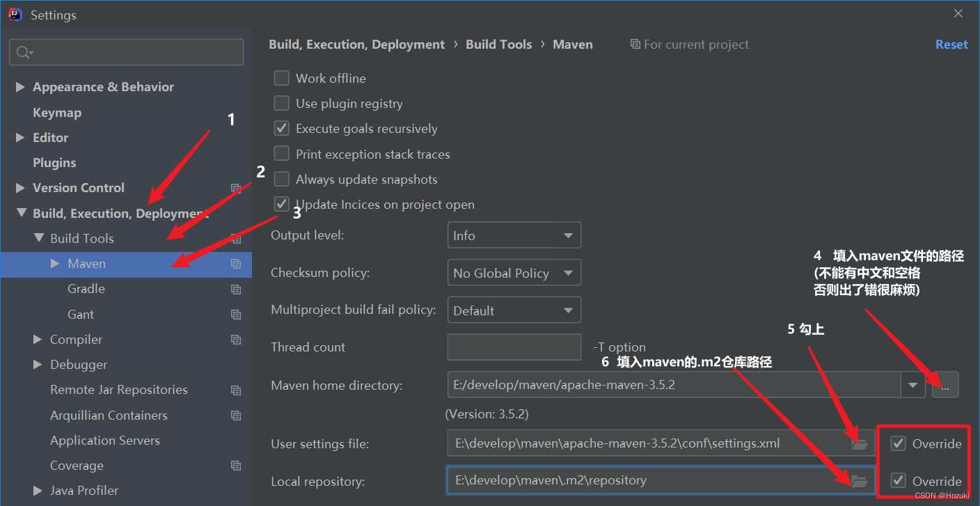Click the Maven home directory field

pos(674,385)
